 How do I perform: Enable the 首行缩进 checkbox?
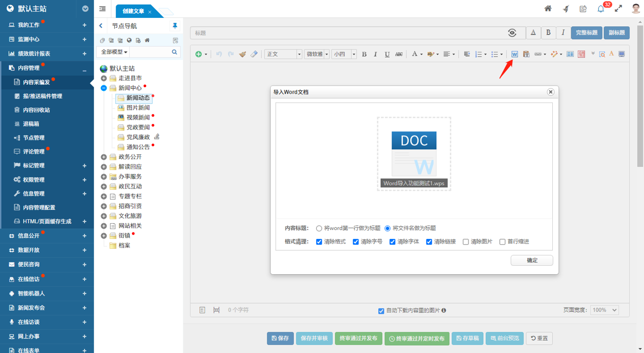tap(502, 242)
